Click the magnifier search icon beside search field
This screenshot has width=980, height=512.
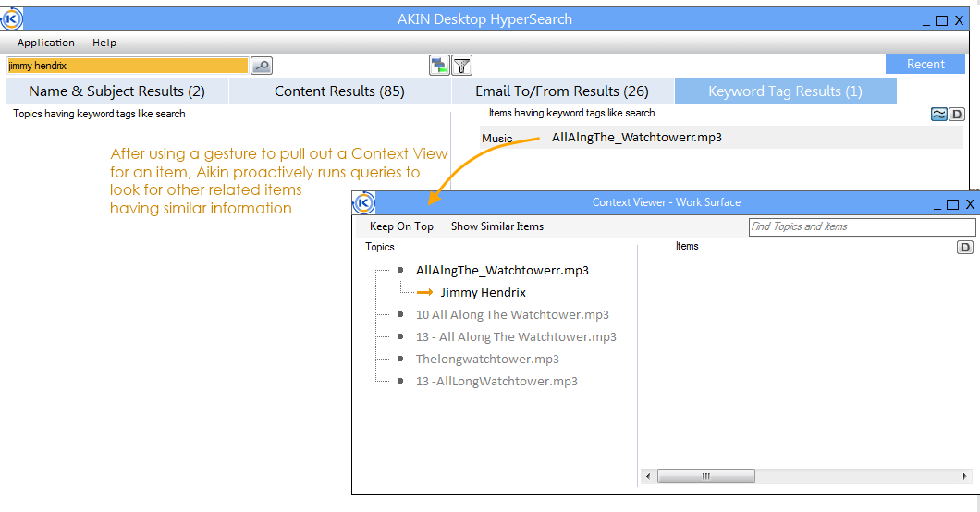tap(262, 66)
